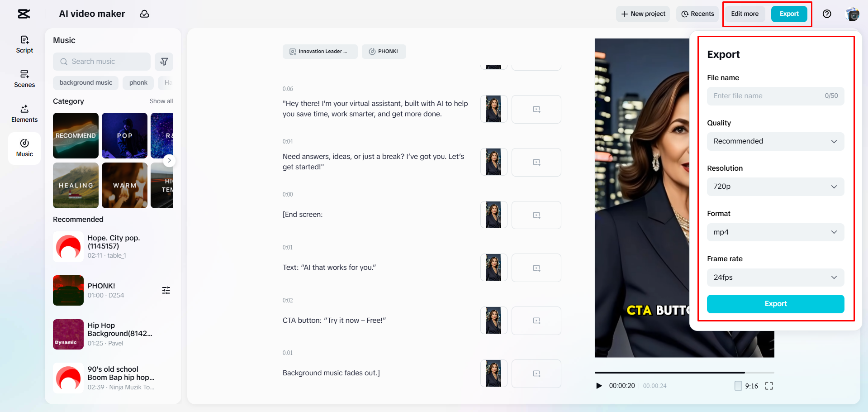Select the Music sidebar tab

pyautogui.click(x=24, y=148)
